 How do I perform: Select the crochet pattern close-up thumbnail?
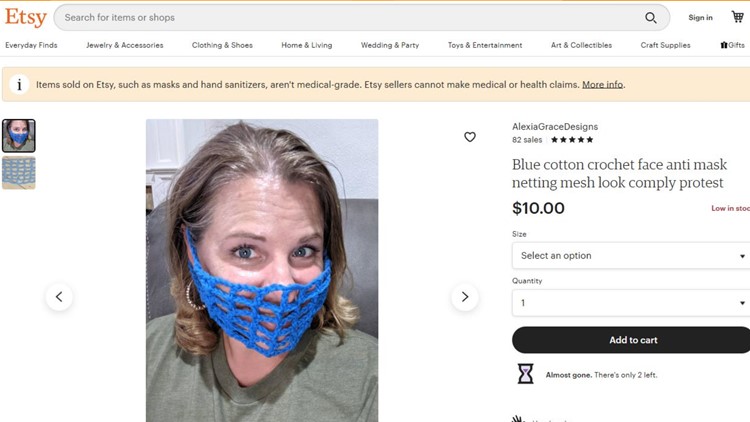(x=19, y=173)
